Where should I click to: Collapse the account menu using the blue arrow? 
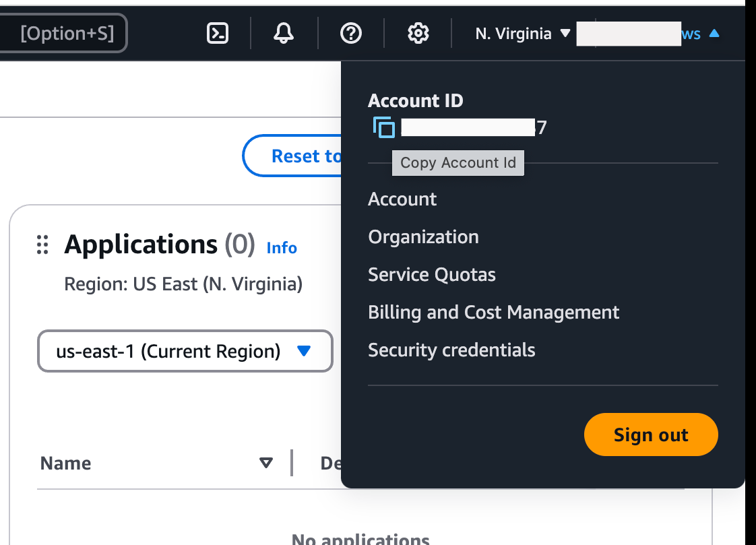(x=714, y=34)
